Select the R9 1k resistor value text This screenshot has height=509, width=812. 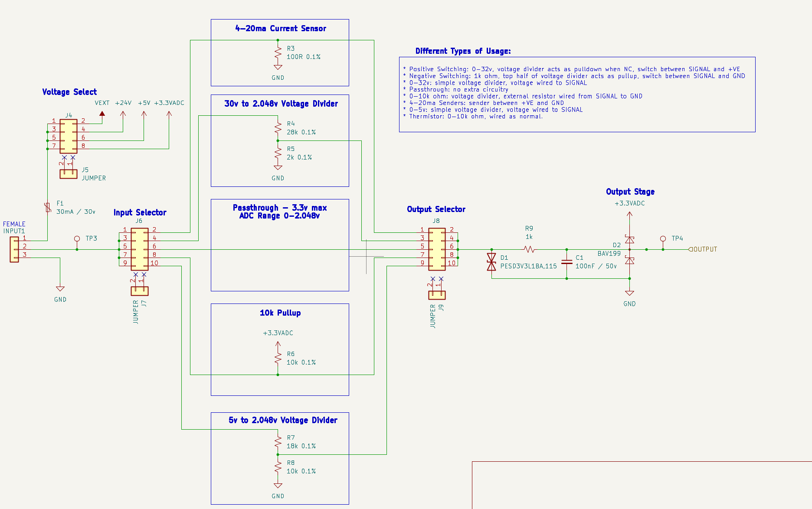pyautogui.click(x=529, y=237)
